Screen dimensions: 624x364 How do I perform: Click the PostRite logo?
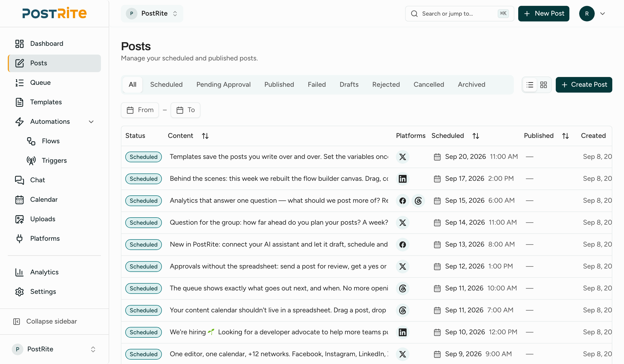click(x=54, y=13)
